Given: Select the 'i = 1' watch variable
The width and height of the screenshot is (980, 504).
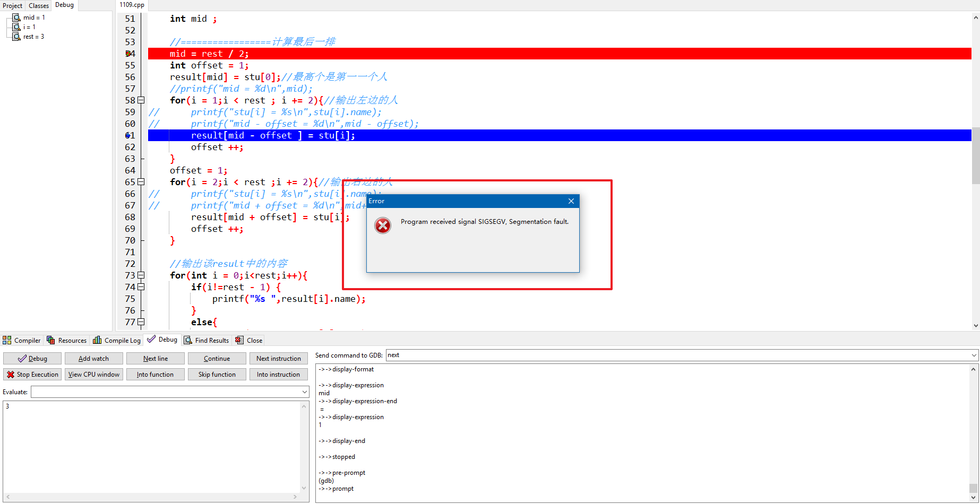Looking at the screenshot, I should coord(29,27).
